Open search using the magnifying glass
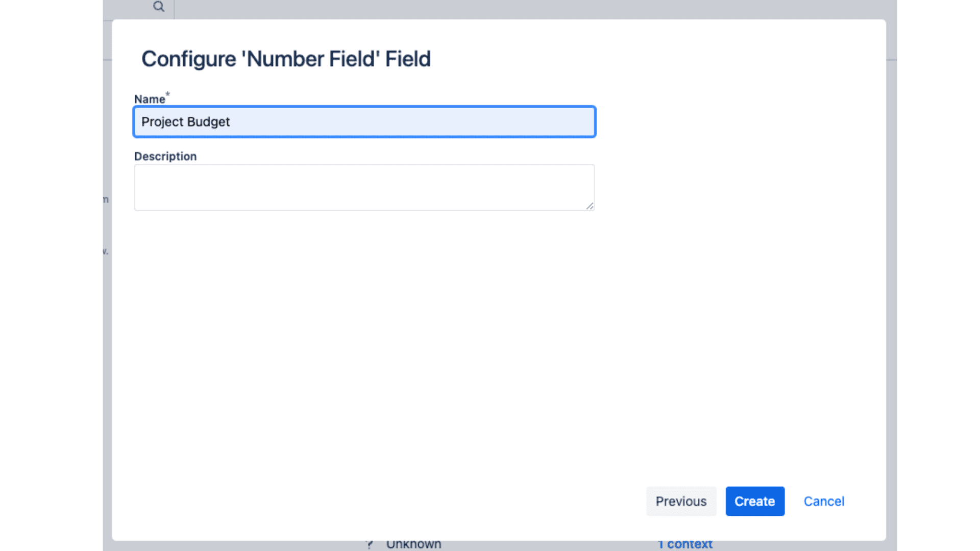Image resolution: width=980 pixels, height=551 pixels. [159, 7]
